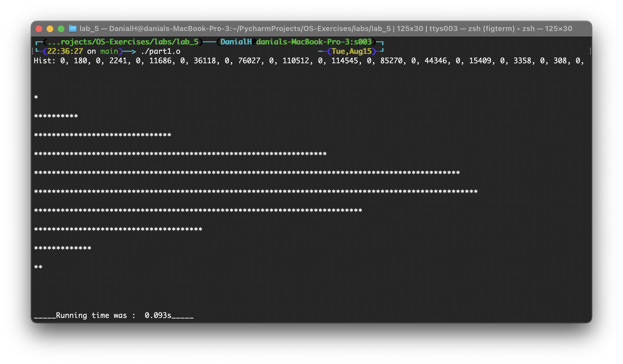The width and height of the screenshot is (623, 364).
Task: Click the blue folder icon in title bar
Action: (x=72, y=29)
